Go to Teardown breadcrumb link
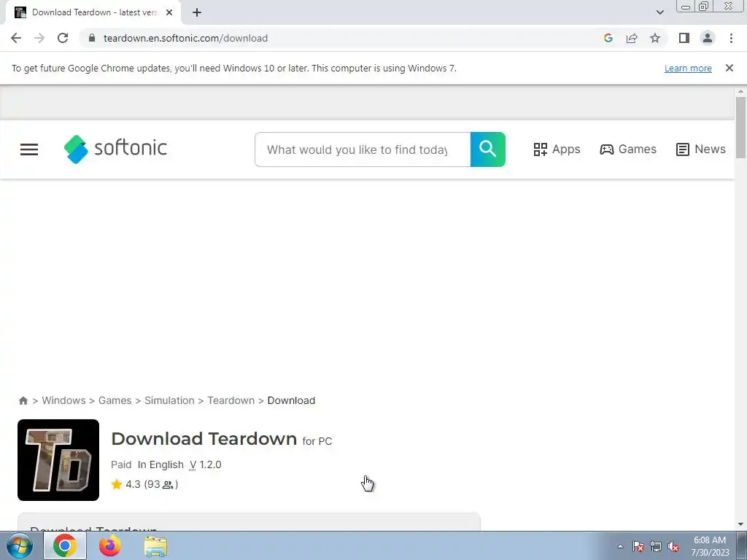The height and width of the screenshot is (560, 747). click(x=231, y=400)
